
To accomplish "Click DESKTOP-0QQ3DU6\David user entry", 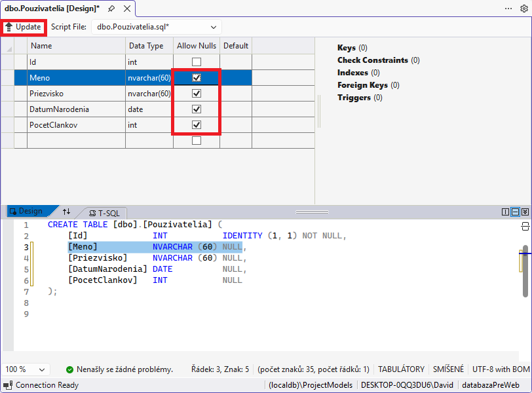I will click(x=407, y=385).
